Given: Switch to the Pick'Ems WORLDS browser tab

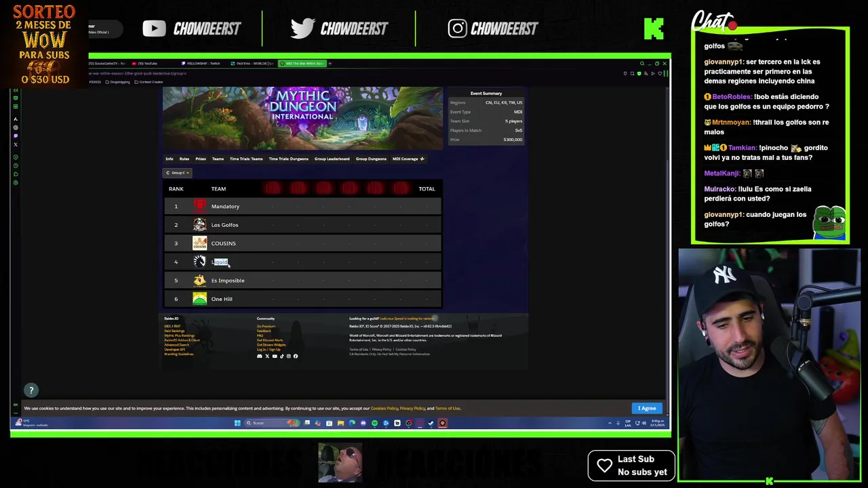Looking at the screenshot, I should click(253, 64).
